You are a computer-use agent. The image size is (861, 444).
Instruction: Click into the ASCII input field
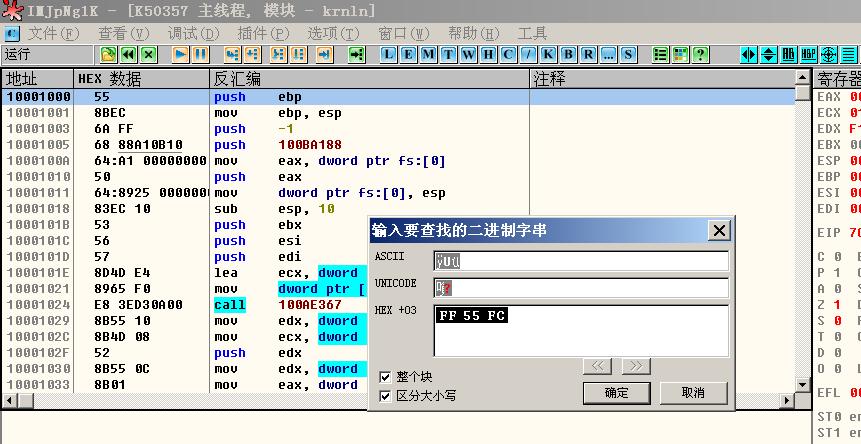click(x=581, y=261)
